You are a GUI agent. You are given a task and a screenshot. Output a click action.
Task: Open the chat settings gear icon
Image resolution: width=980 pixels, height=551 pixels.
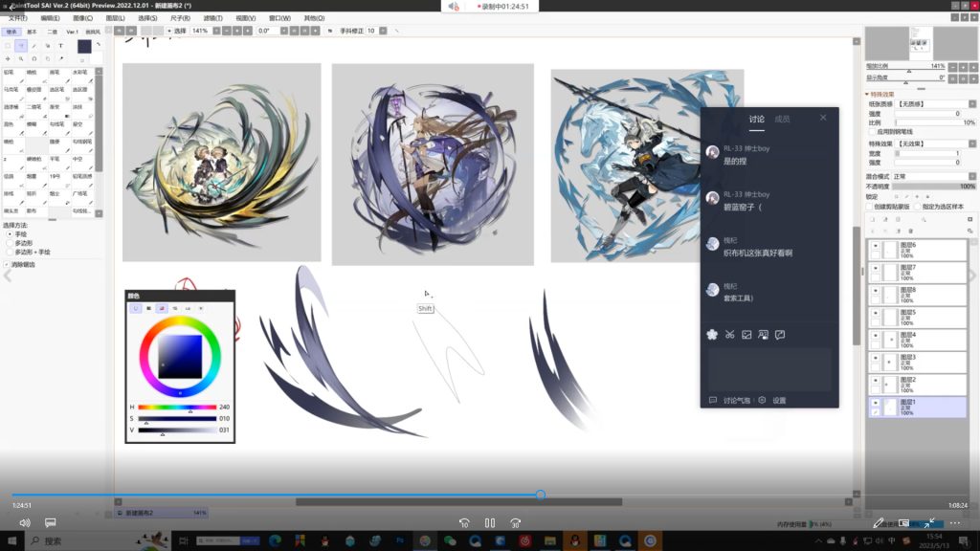(x=763, y=400)
